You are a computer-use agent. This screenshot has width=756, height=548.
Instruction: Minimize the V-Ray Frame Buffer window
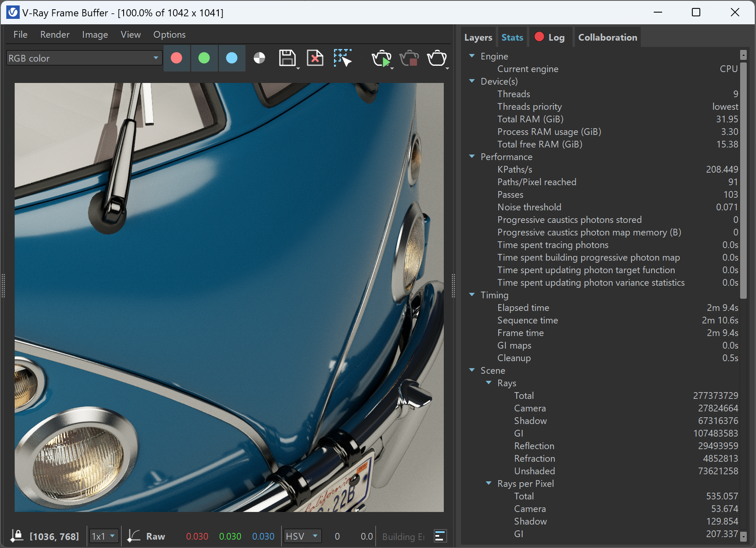(x=658, y=13)
